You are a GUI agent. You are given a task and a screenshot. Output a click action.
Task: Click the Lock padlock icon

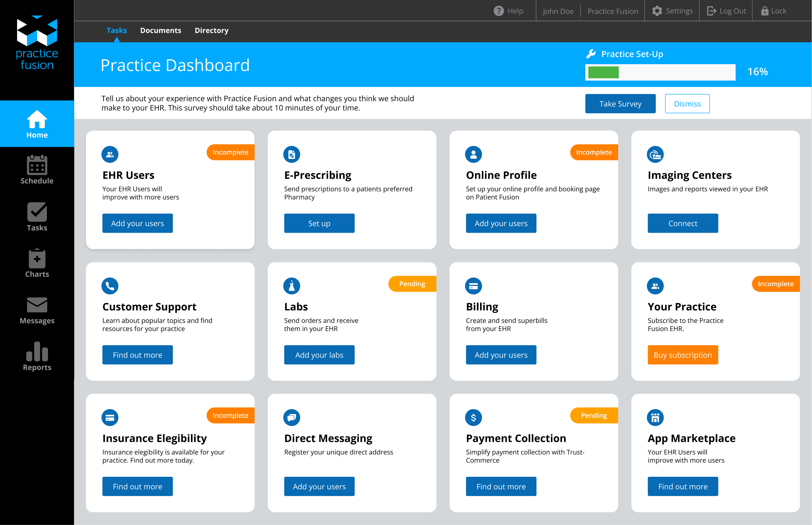point(764,11)
